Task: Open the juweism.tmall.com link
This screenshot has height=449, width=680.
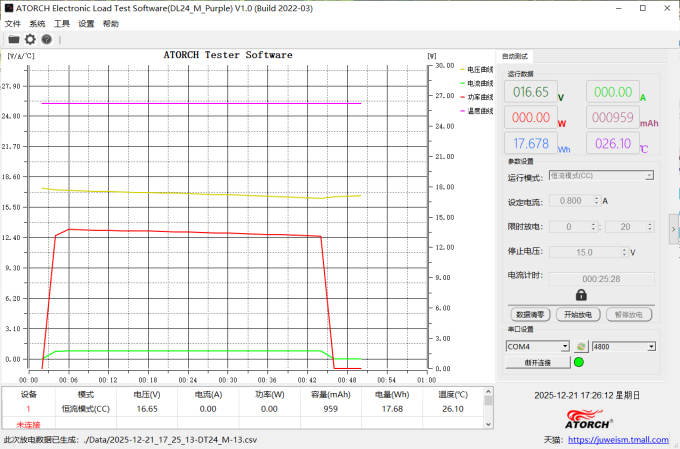Action: (x=618, y=439)
